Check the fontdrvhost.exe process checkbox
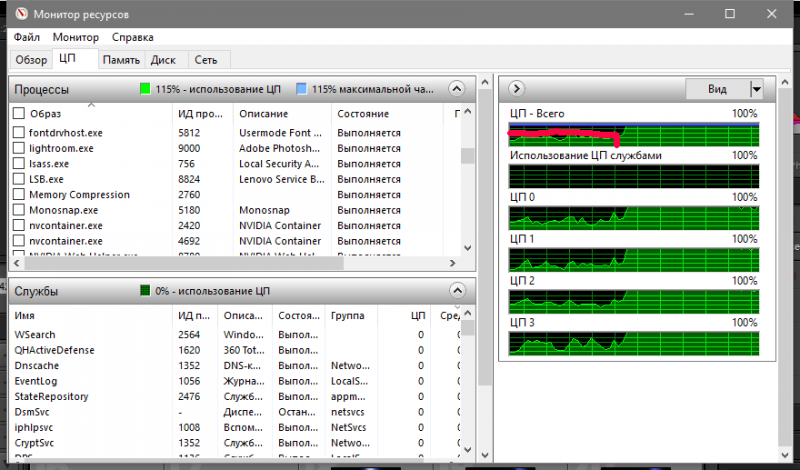800x470 pixels. coord(19,133)
